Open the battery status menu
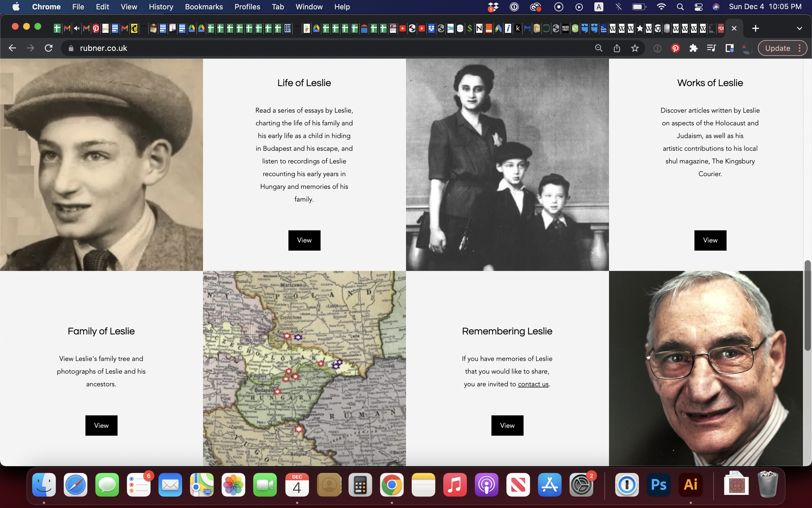The image size is (812, 508). click(639, 7)
